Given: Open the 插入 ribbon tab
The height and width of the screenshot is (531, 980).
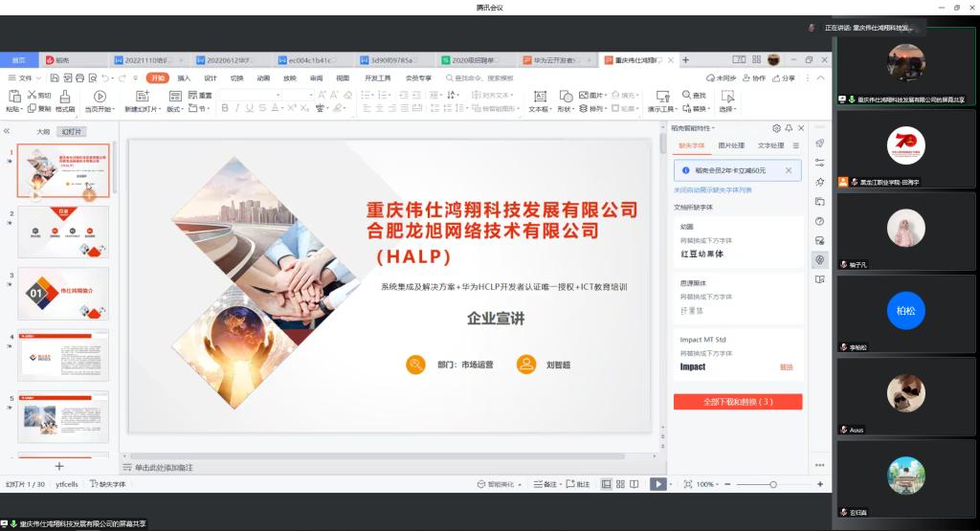Looking at the screenshot, I should [184, 77].
